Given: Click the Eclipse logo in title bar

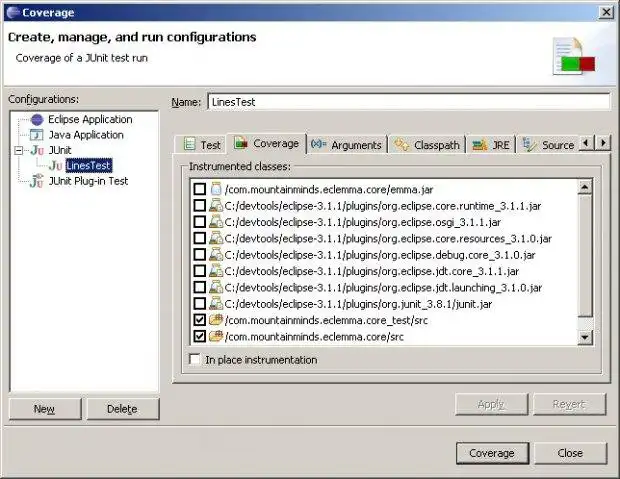Looking at the screenshot, I should tap(13, 12).
